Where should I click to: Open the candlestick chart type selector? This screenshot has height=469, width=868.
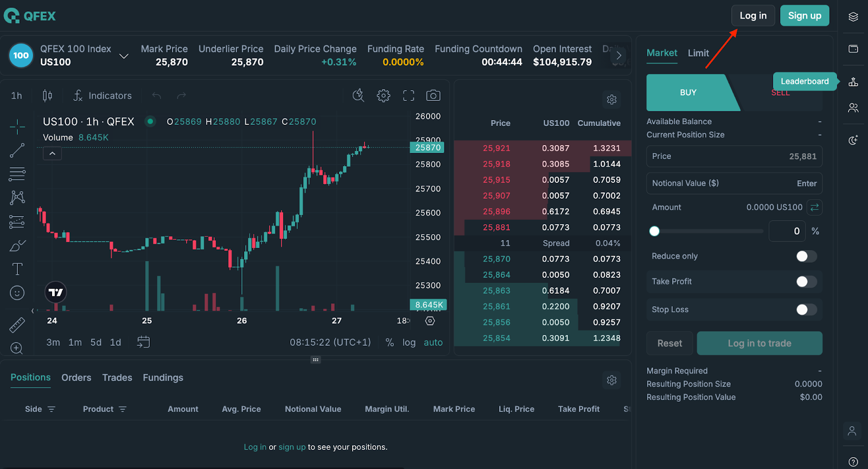tap(47, 96)
